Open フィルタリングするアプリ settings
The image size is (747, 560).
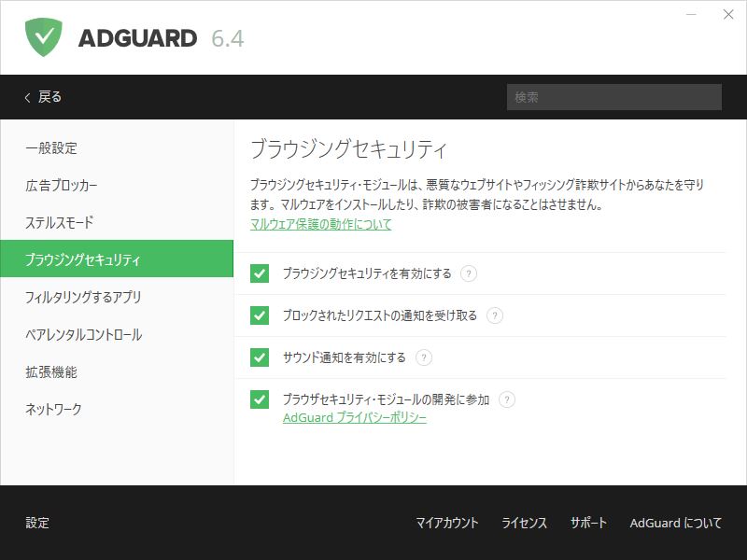[x=117, y=297]
